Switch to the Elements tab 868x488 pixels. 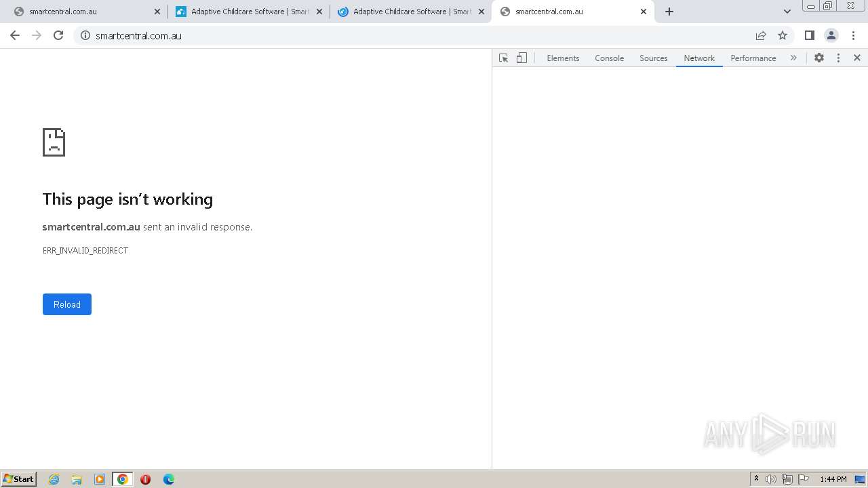click(x=563, y=58)
